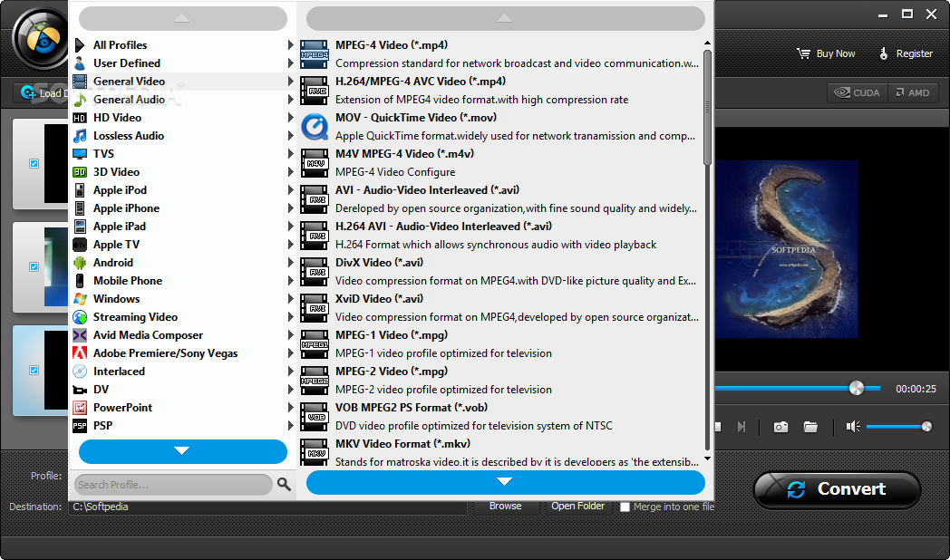Click the MPEG-2 Video format icon

[314, 381]
